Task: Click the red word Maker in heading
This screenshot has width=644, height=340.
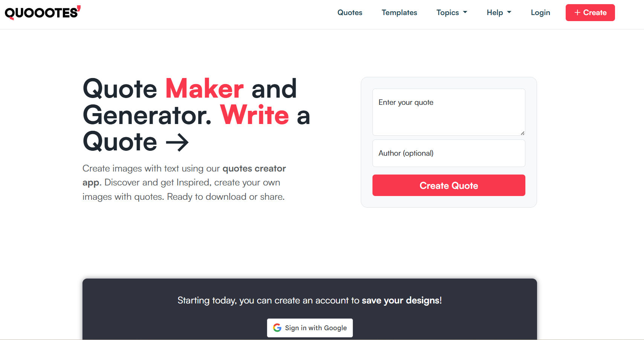Action: point(204,89)
